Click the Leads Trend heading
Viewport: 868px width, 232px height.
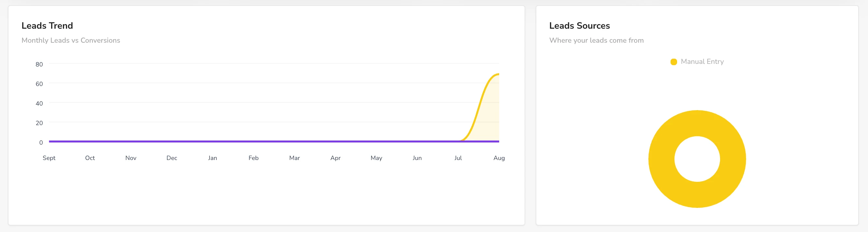[47, 26]
